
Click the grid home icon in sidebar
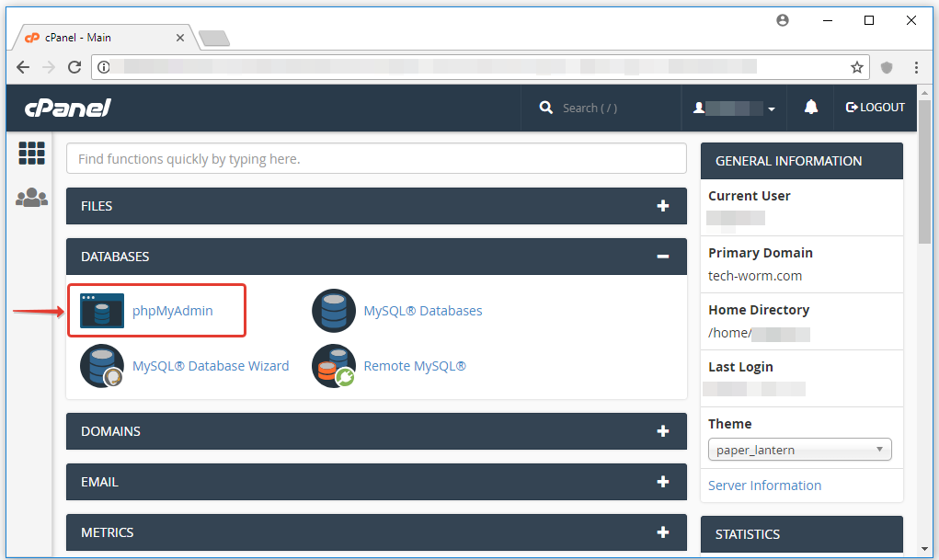tap(32, 154)
